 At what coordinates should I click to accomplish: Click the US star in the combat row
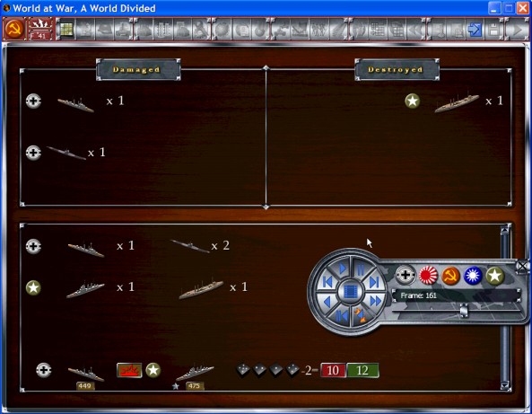tap(153, 370)
